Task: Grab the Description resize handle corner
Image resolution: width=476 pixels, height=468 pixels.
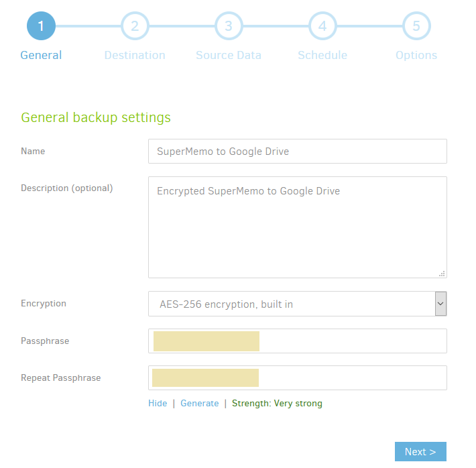Action: coord(442,274)
